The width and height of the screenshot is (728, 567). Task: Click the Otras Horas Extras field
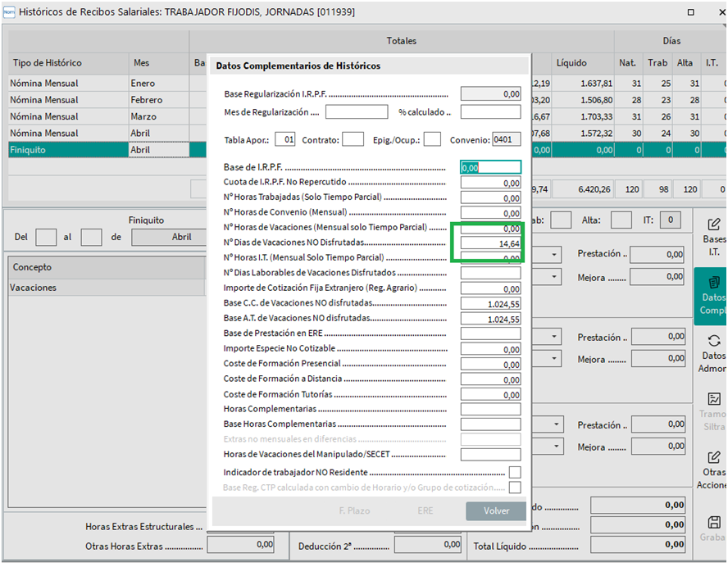240,545
